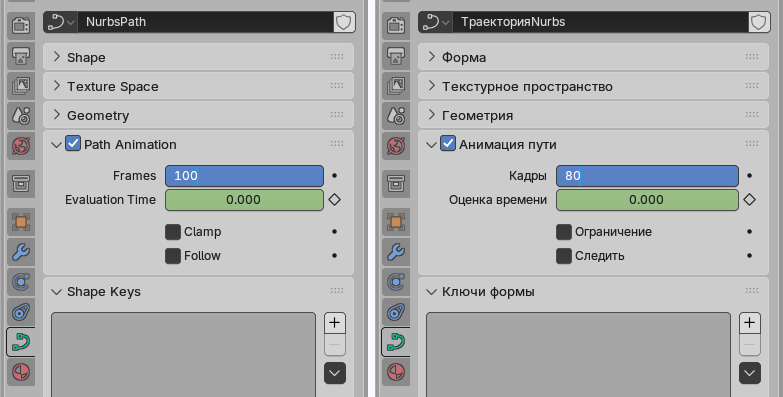Image resolution: width=783 pixels, height=397 pixels.
Task: Expand the Геометрия panel
Action: (593, 115)
